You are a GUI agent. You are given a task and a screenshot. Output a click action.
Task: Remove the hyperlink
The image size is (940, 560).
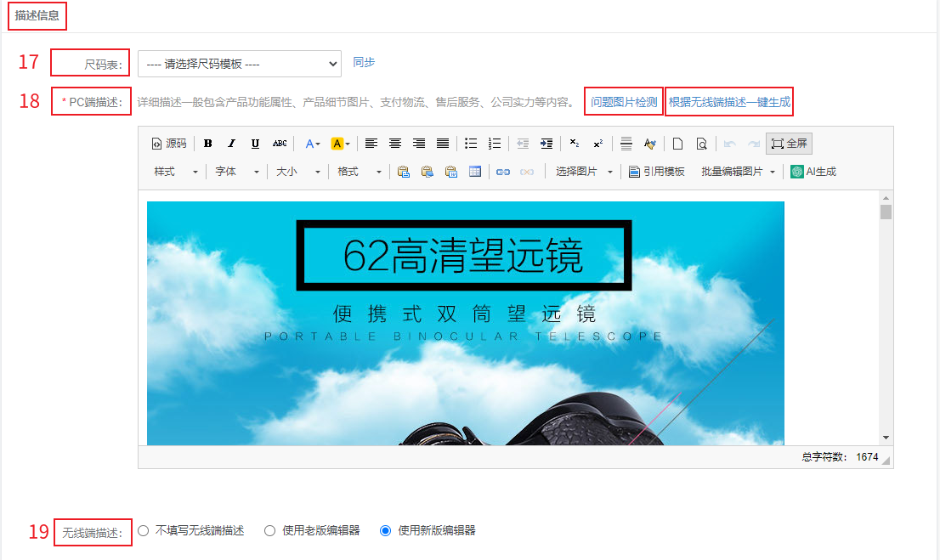[x=527, y=172]
